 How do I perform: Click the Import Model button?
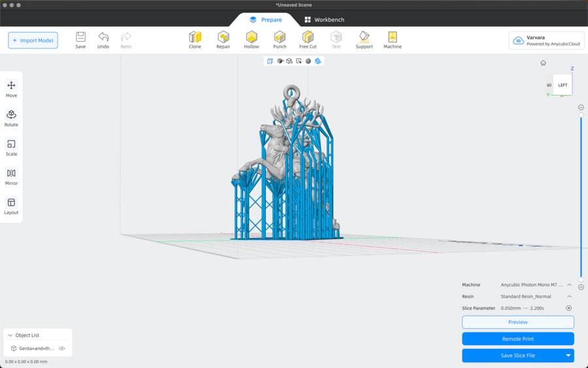point(33,41)
